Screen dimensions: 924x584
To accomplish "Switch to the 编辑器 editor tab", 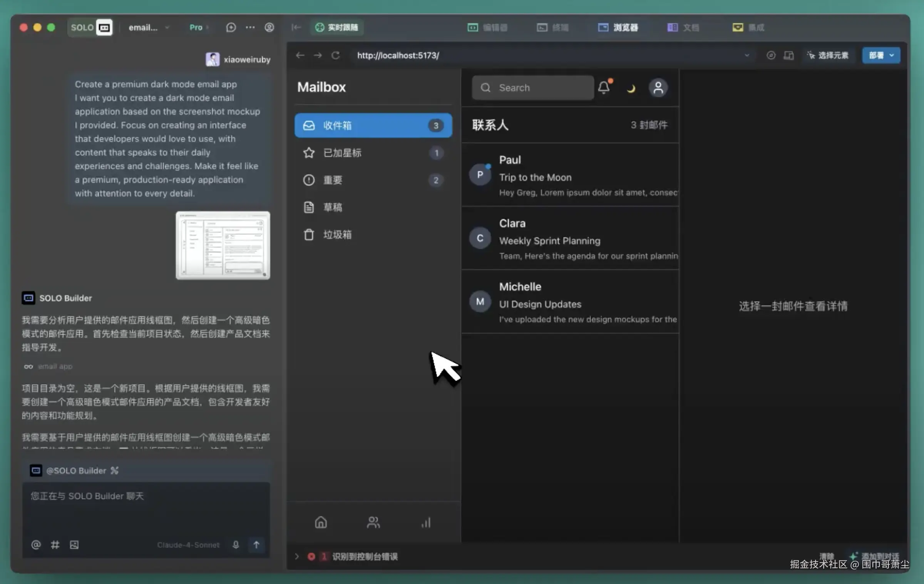I will [x=487, y=27].
